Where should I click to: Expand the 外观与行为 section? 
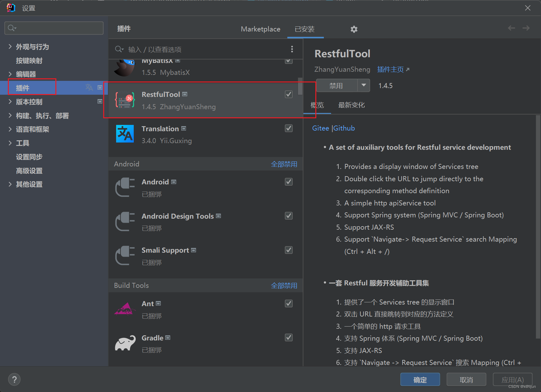click(x=10, y=47)
